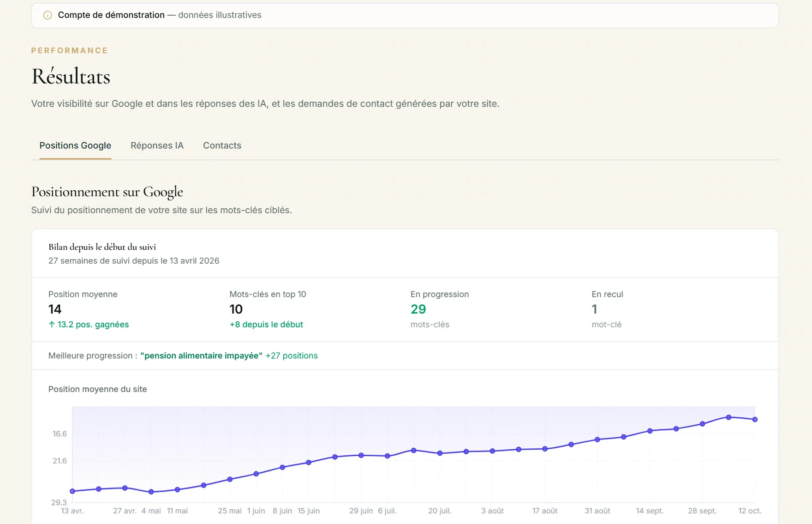Click the 31 août chart data point
Screen dimensions: 812x524
click(597, 440)
